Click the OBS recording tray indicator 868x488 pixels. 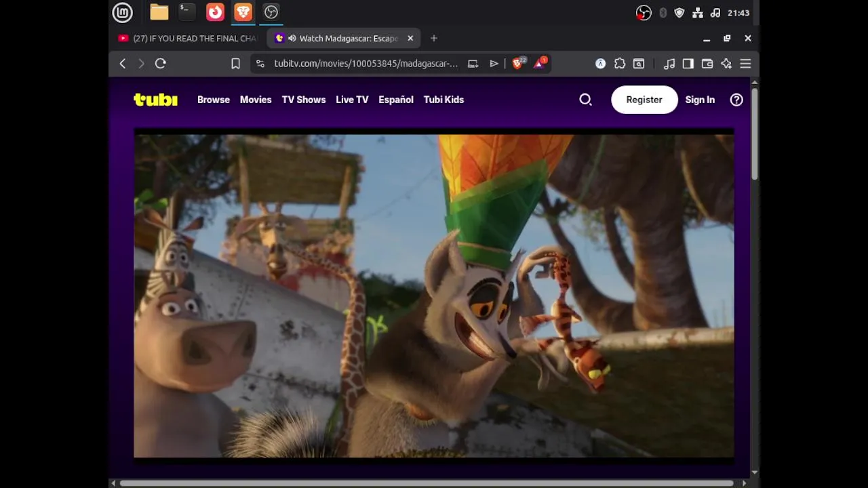click(x=644, y=13)
